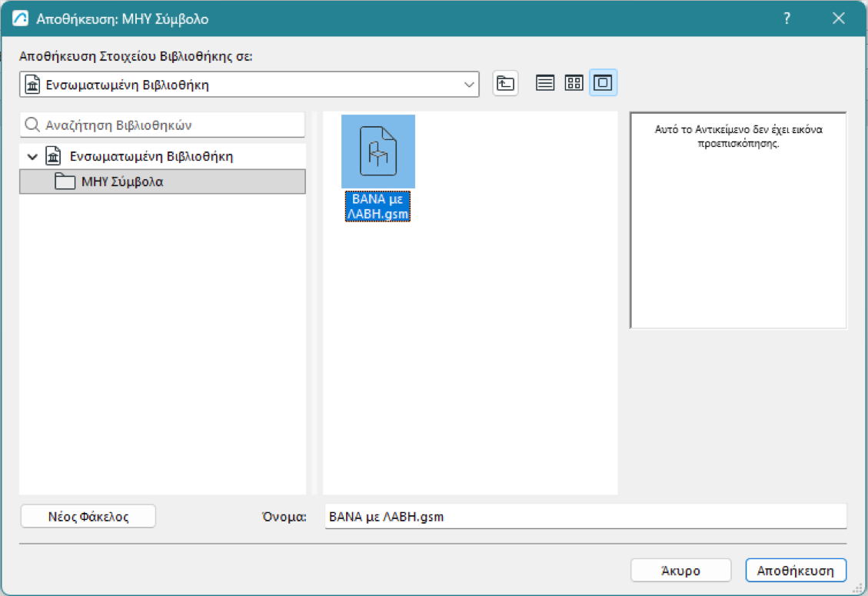The width and height of the screenshot is (868, 596).
Task: Click the Άκυρο button
Action: (681, 571)
